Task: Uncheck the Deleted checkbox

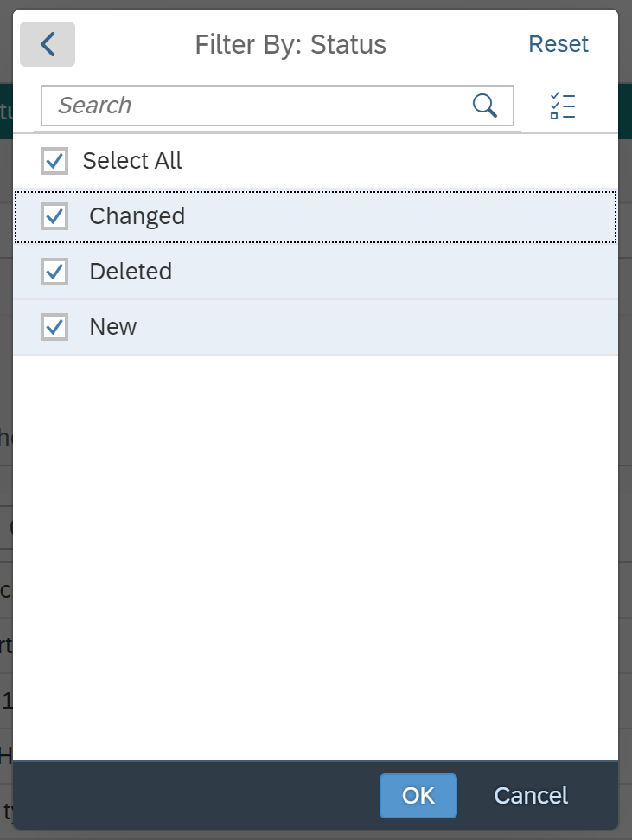Action: [x=54, y=272]
